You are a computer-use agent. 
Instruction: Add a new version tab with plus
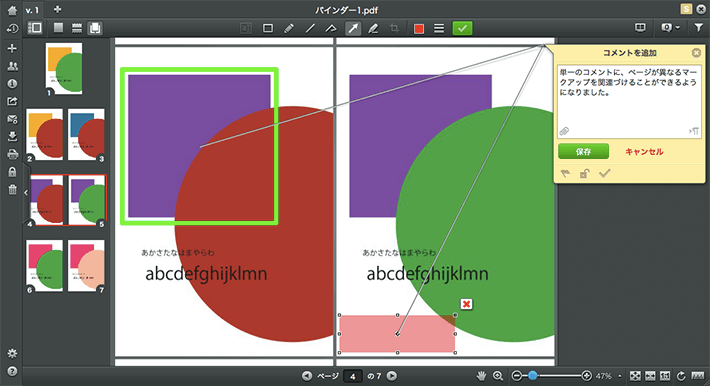(57, 10)
